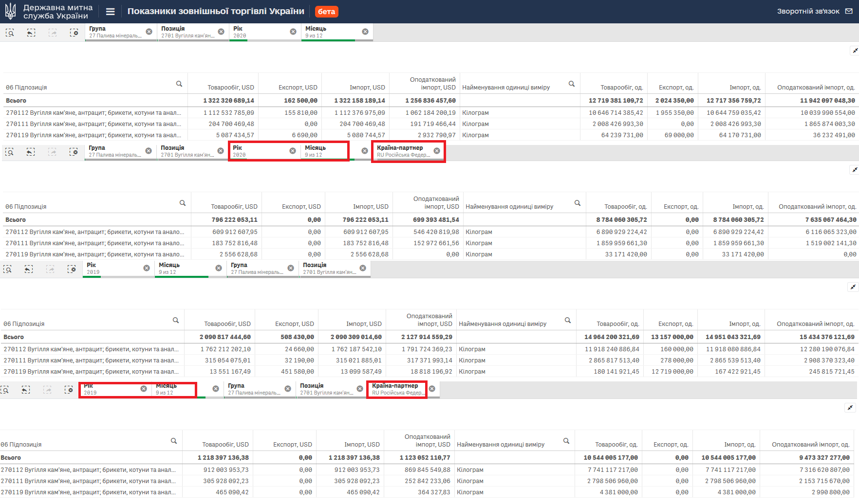Clear all selections in the topmost toolbar
Viewport: 859px width, 504px height.
pos(74,33)
